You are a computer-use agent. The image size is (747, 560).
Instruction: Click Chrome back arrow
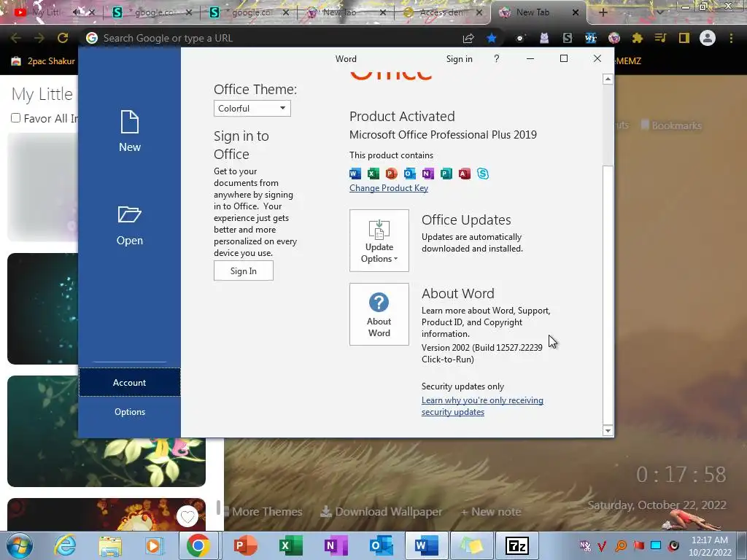(16, 38)
